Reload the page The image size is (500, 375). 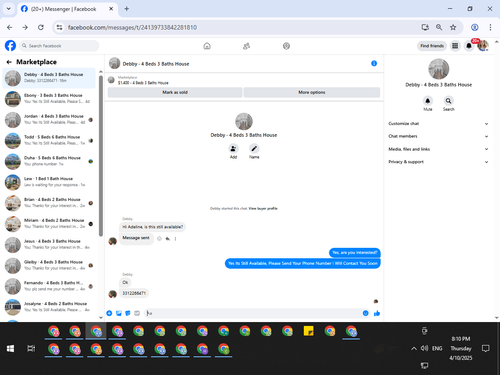point(41,27)
